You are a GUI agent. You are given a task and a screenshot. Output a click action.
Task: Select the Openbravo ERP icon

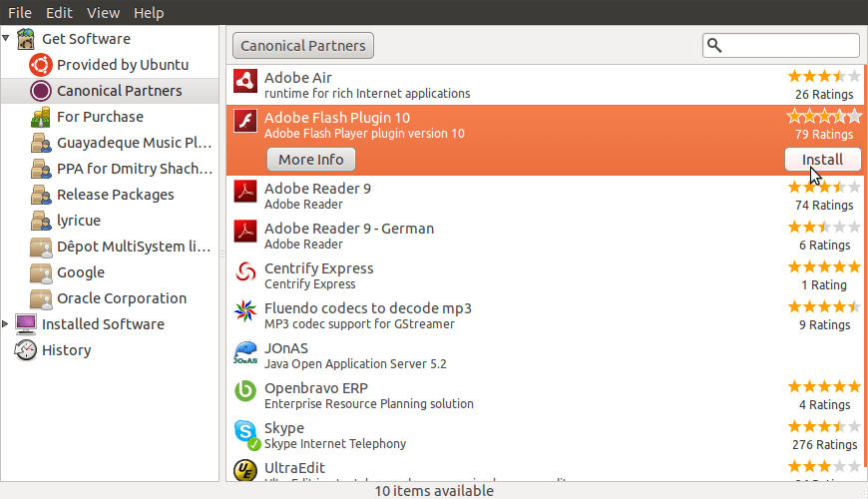coord(245,392)
